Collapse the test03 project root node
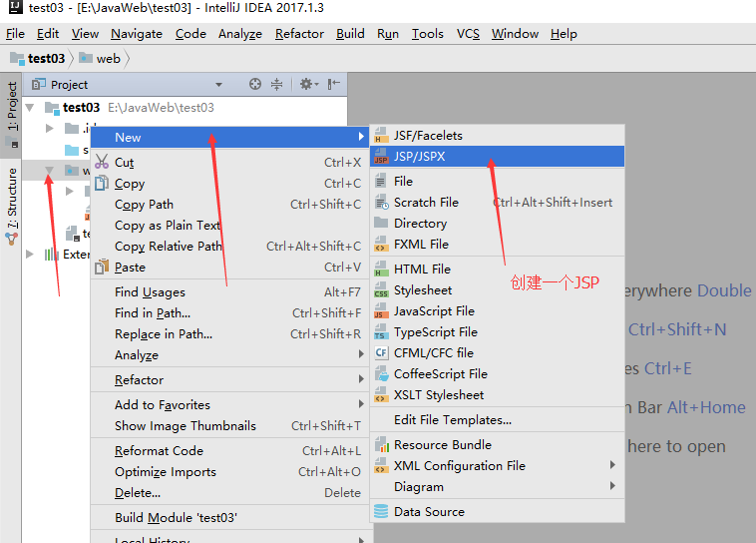756x543 pixels. pyautogui.click(x=30, y=108)
